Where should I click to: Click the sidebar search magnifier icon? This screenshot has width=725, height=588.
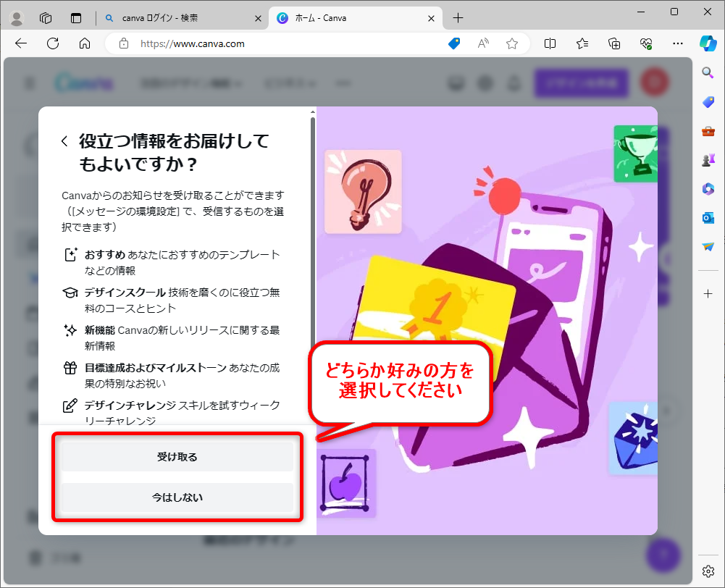tap(708, 72)
